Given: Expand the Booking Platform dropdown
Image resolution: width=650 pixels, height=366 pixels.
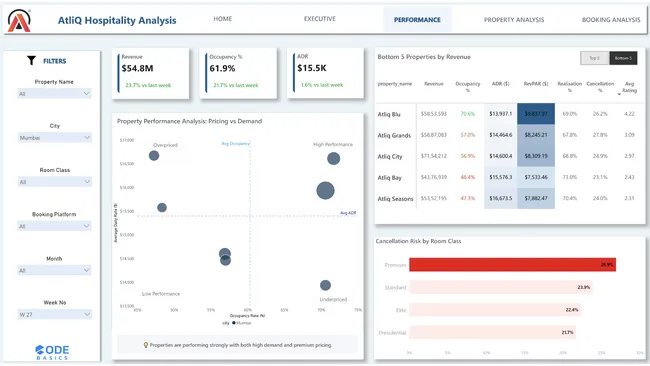Looking at the screenshot, I should (54, 226).
